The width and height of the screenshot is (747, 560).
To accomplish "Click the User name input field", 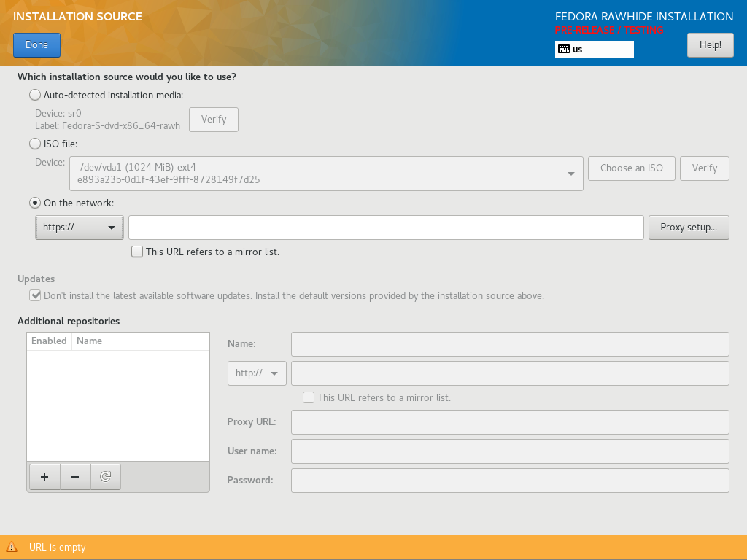I will click(x=510, y=451).
